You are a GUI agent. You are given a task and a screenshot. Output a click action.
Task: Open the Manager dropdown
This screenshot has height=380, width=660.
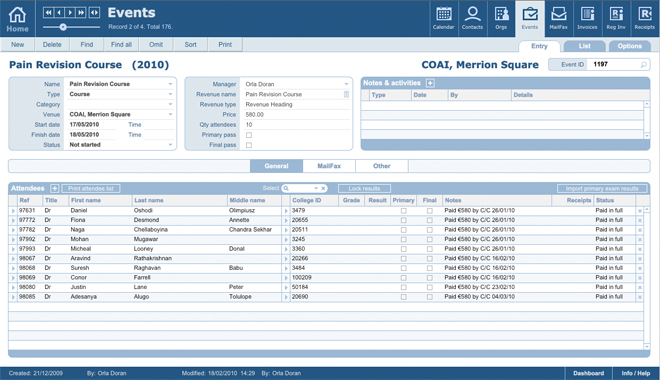tap(346, 84)
